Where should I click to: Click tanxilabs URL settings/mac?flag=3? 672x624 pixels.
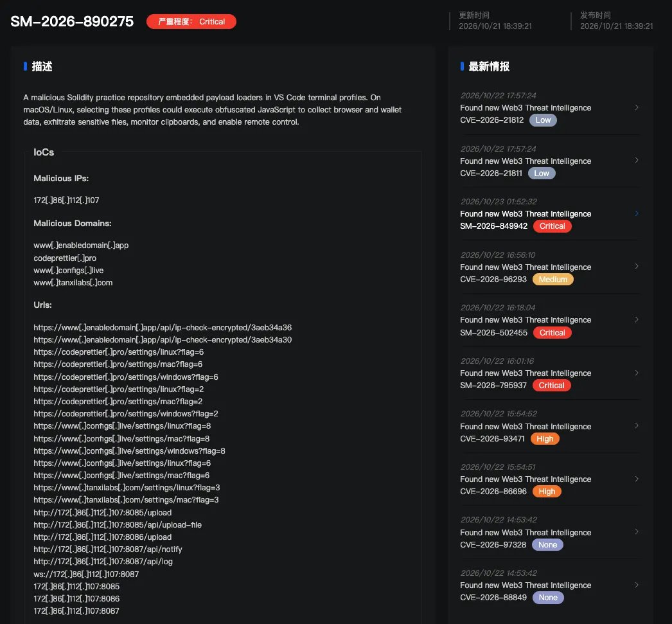point(126,500)
